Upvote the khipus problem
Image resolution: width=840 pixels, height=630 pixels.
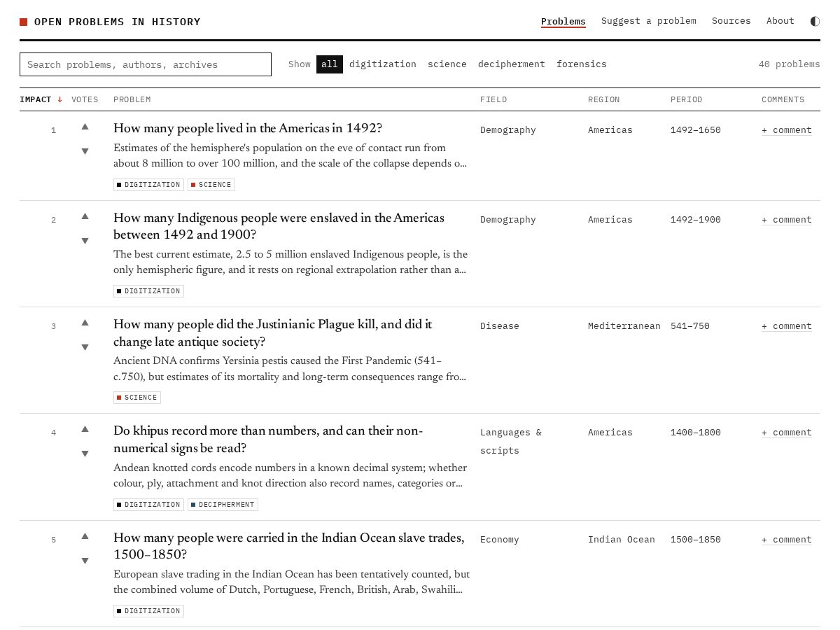(85, 429)
